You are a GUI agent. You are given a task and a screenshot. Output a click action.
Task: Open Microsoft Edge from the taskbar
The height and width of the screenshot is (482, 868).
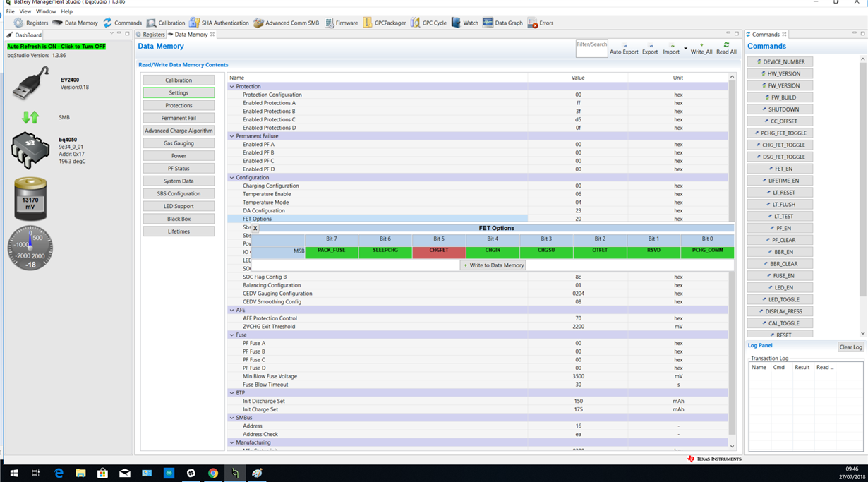59,474
